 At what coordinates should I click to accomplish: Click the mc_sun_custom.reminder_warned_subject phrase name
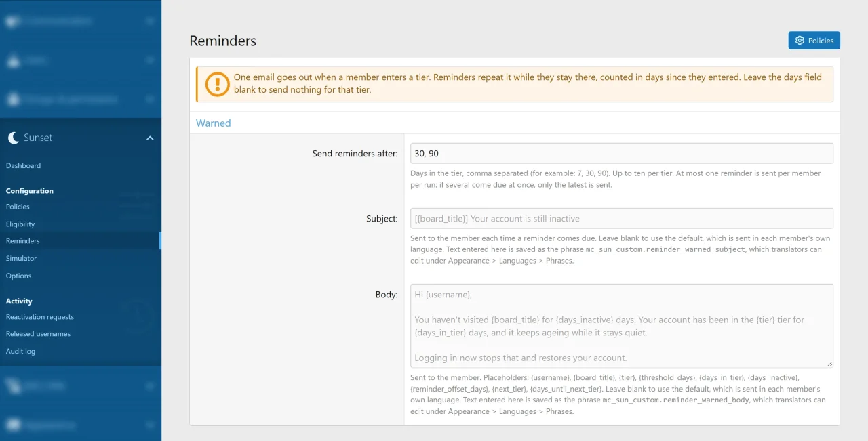[665, 249]
